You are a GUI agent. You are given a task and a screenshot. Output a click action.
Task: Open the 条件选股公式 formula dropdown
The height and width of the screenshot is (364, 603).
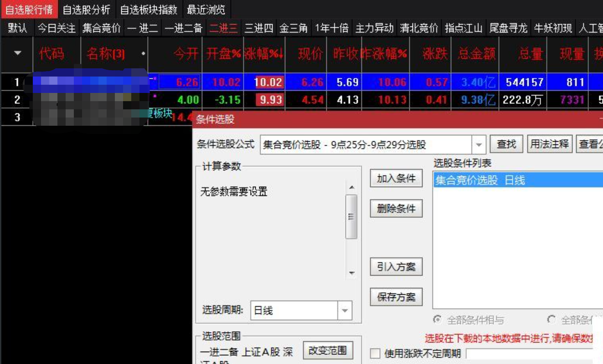[x=479, y=145]
